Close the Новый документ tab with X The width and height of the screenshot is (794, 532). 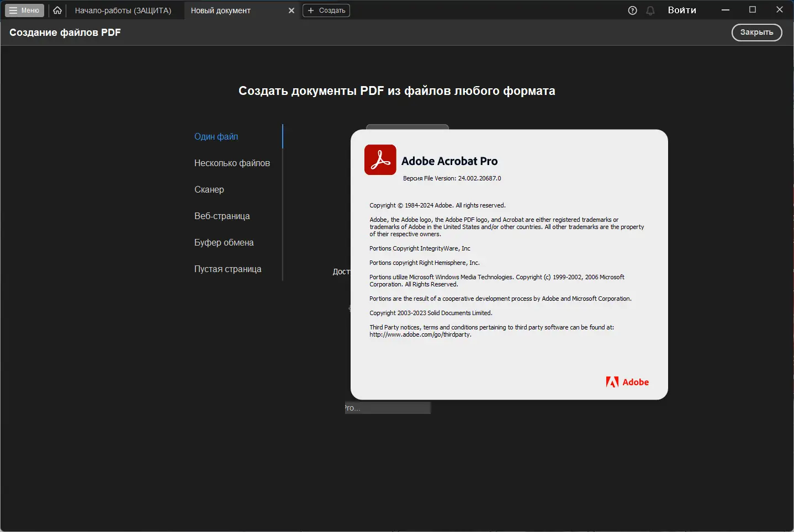tap(292, 10)
